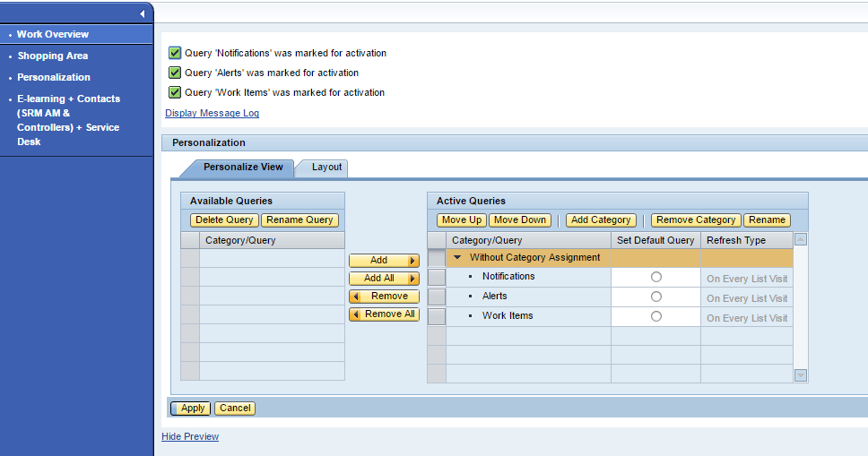Select the Alerts row selector box
The width and height of the screenshot is (868, 456).
437,297
